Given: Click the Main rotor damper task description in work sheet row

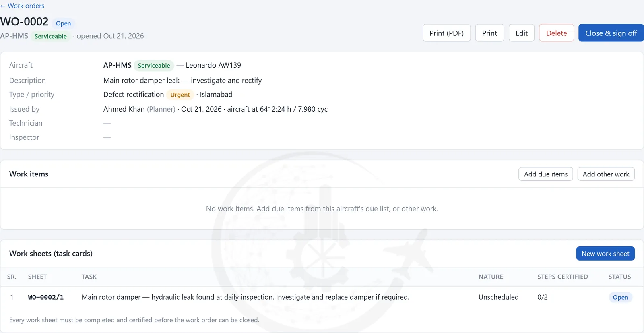Looking at the screenshot, I should [245, 297].
